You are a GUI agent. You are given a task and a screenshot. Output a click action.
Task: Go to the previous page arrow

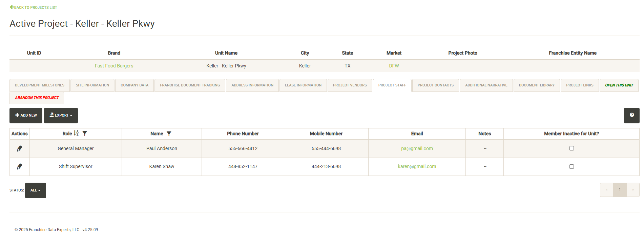tap(606, 190)
